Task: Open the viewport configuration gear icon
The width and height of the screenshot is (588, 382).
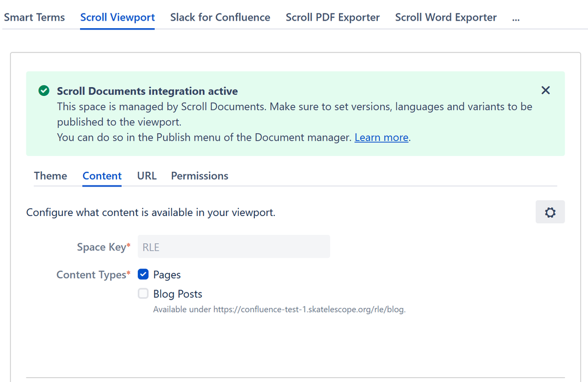Action: [550, 212]
